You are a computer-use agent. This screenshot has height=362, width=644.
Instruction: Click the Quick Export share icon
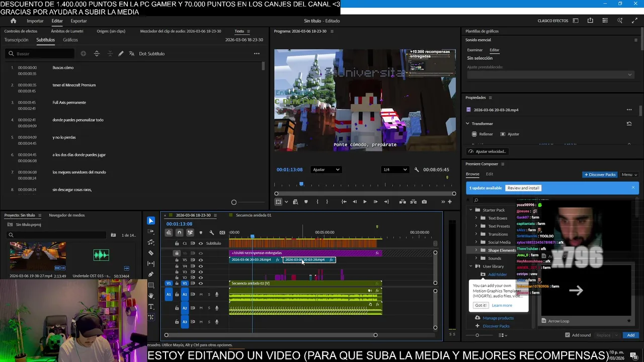click(x=590, y=21)
